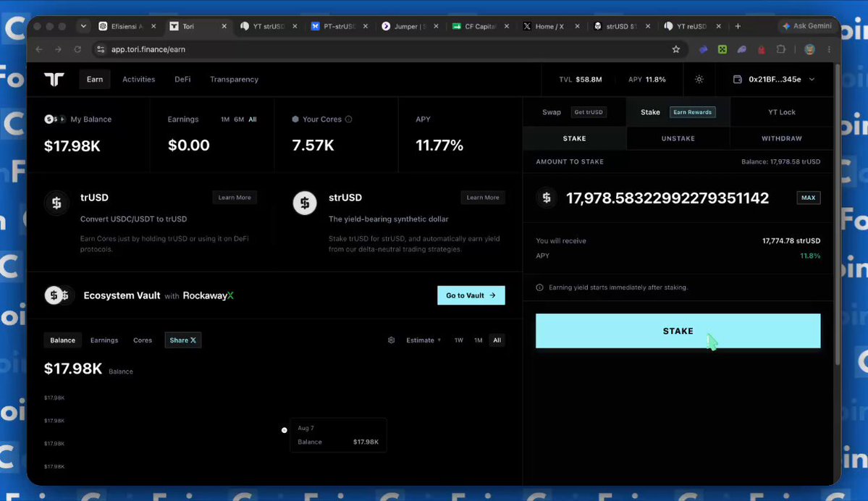The image size is (868, 501).
Task: Switch to the CF Capital browser tab
Action: (x=479, y=26)
